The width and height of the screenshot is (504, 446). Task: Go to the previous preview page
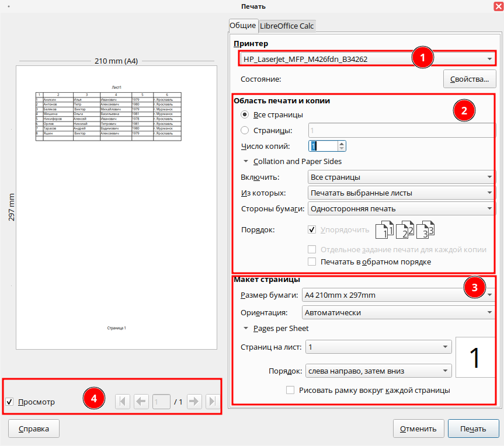point(141,402)
